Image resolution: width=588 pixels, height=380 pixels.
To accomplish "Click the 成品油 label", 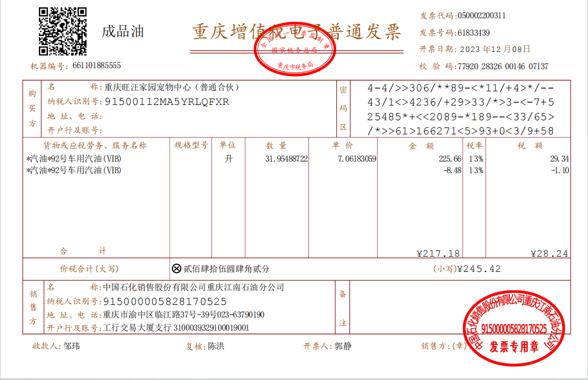I will (123, 31).
